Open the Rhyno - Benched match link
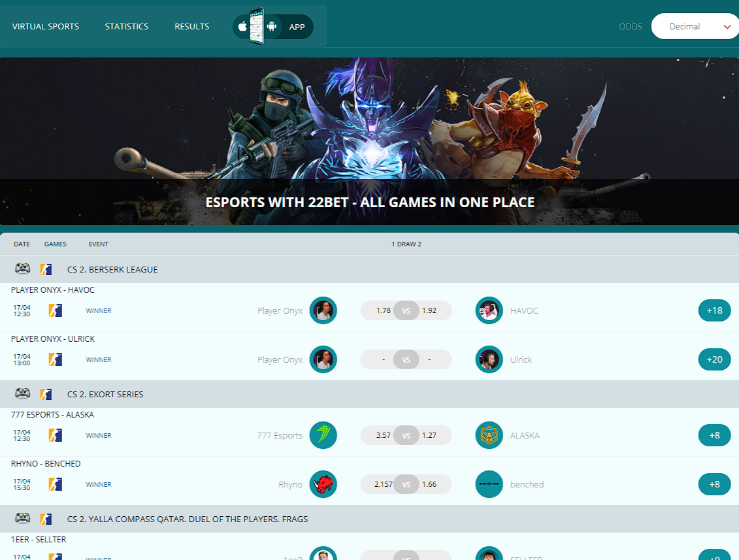This screenshot has height=560, width=739. pos(46,463)
